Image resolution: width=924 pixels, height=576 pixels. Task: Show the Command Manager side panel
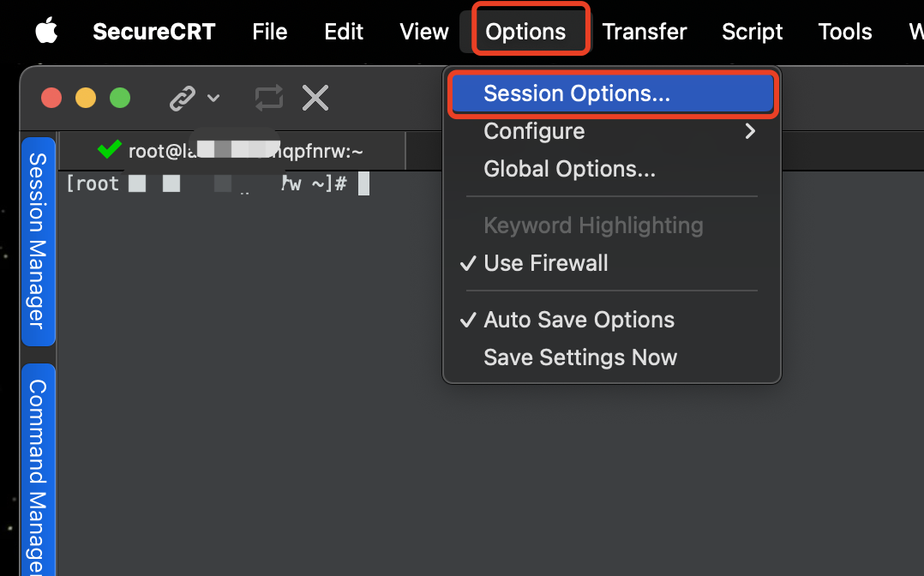39,471
